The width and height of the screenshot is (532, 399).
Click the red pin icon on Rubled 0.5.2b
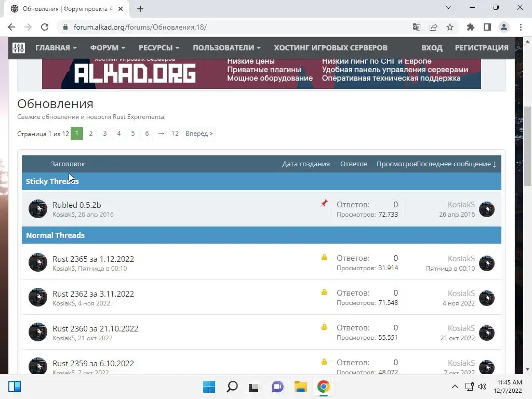tap(324, 203)
